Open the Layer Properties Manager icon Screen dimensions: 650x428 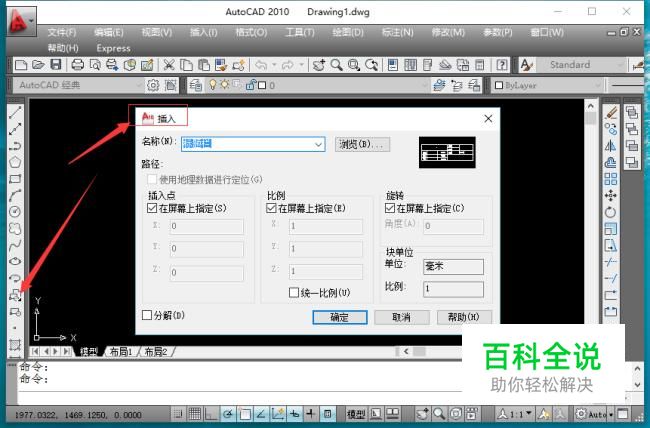(195, 85)
